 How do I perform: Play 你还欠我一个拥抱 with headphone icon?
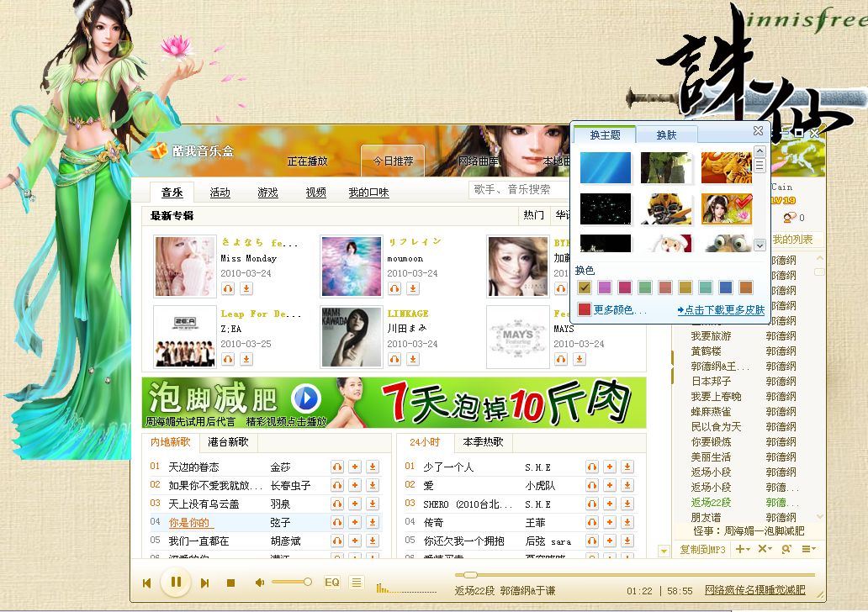point(592,541)
